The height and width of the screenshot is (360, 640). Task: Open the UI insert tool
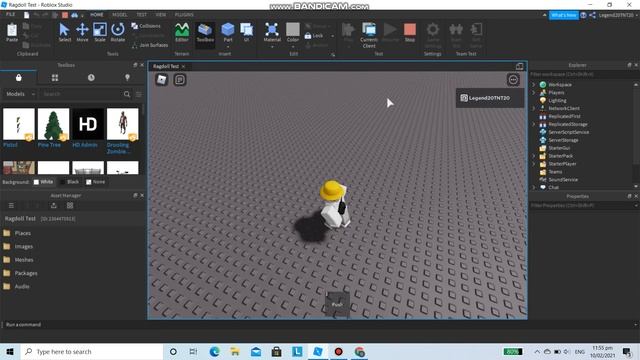(x=247, y=32)
